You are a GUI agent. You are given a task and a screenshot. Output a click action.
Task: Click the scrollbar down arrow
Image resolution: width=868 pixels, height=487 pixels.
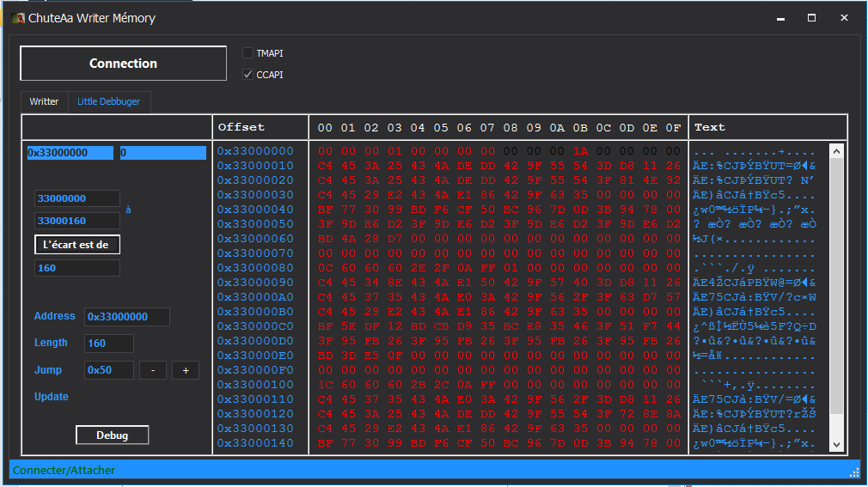click(836, 445)
